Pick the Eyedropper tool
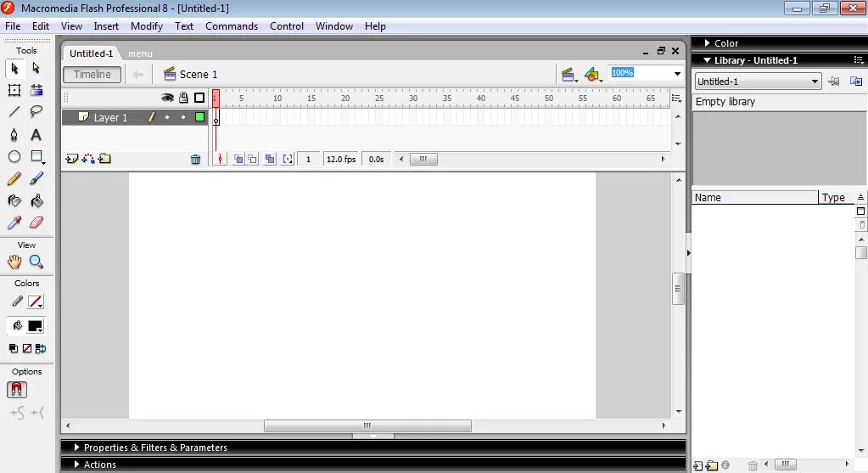 pos(14,222)
